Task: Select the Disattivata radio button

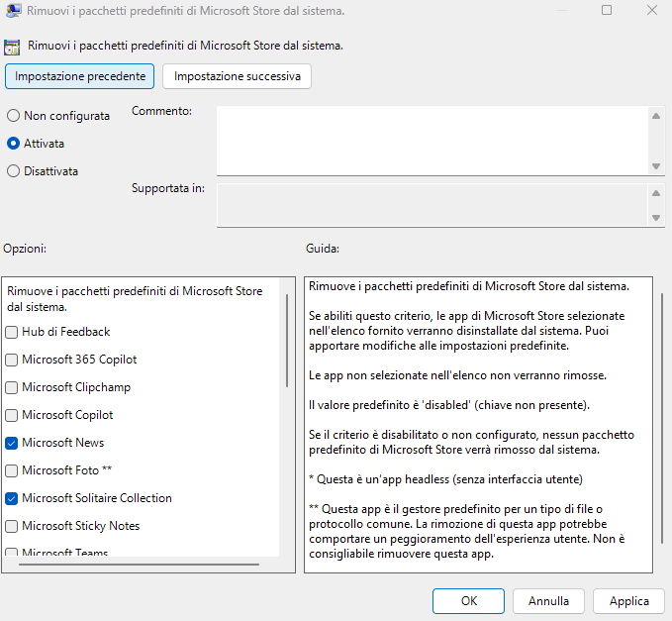Action: (x=14, y=171)
